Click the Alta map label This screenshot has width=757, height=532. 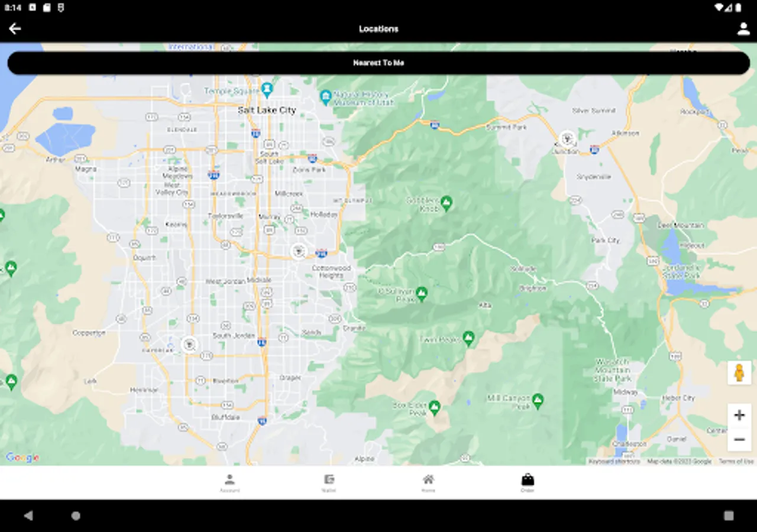(484, 305)
